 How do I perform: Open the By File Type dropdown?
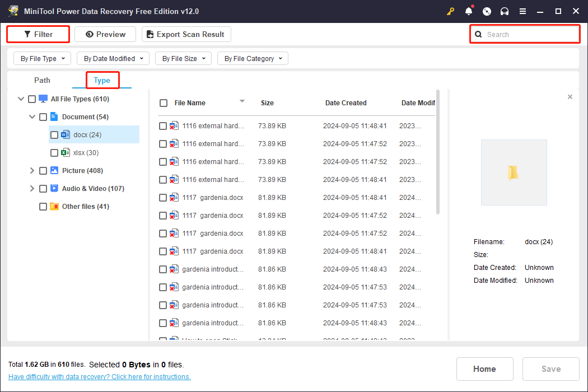click(43, 58)
